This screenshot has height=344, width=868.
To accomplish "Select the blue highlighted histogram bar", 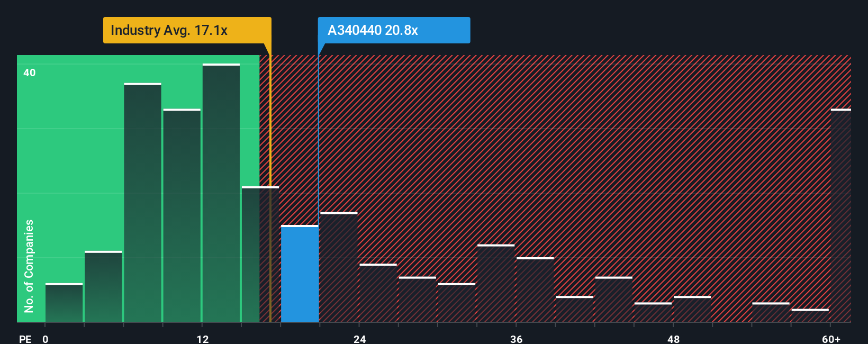I will [x=300, y=274].
